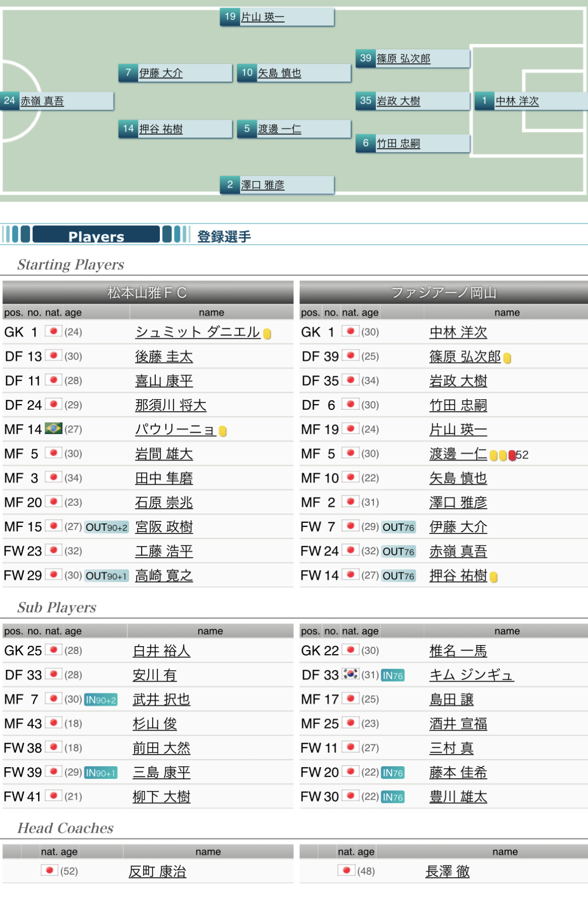This screenshot has height=901, width=588.
Task: Open substitute 杉山 俊 player link
Action: (154, 724)
